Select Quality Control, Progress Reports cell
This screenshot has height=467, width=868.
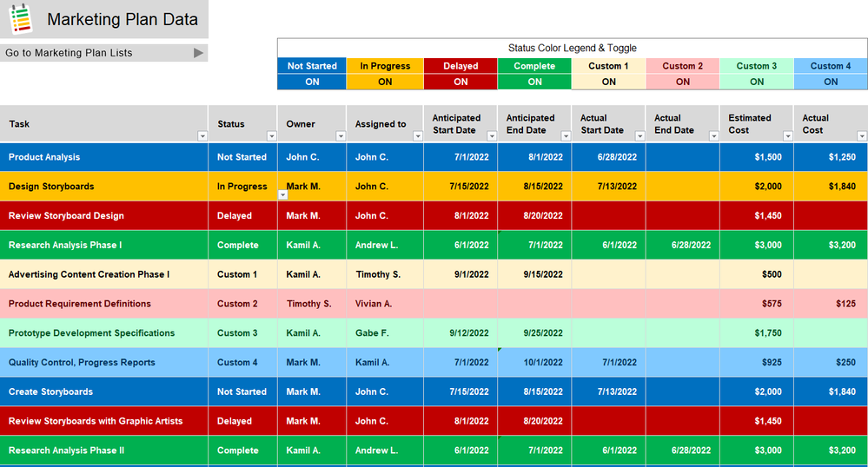tap(104, 363)
